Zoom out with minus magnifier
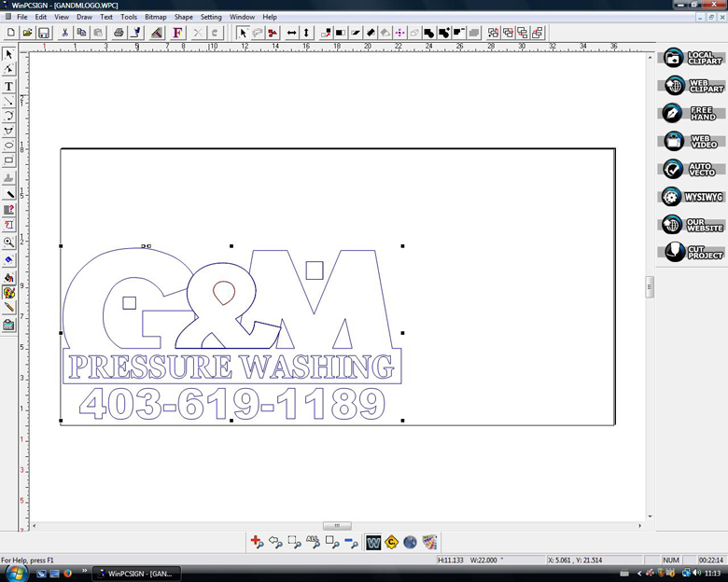Image resolution: width=728 pixels, height=582 pixels. [x=351, y=542]
